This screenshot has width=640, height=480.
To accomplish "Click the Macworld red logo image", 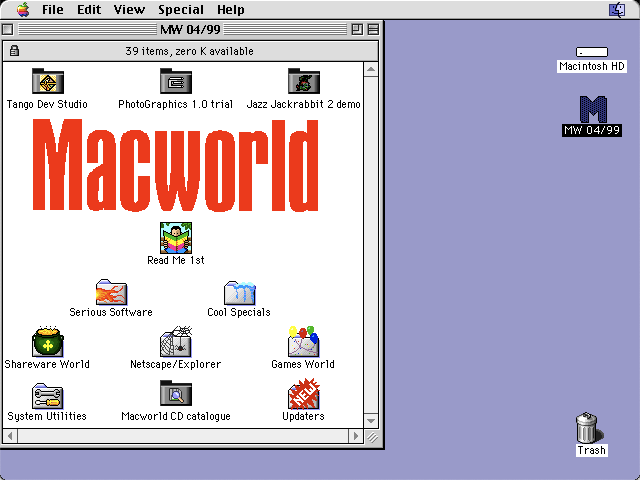I will [x=175, y=165].
